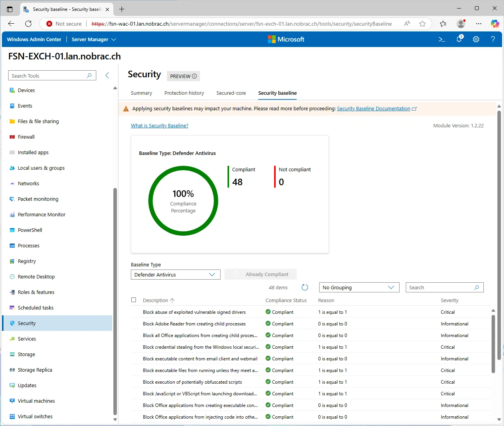Click the browser Copilot icon

click(495, 24)
